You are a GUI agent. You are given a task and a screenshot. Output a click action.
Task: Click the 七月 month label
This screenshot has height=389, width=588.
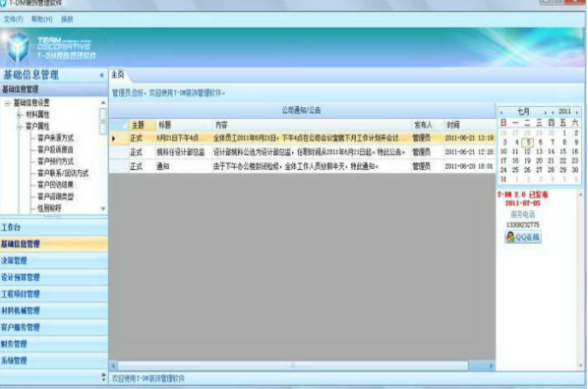click(523, 112)
